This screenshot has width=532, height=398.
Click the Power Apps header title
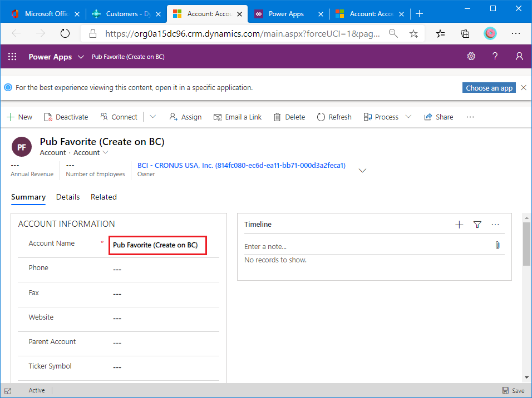(50, 57)
